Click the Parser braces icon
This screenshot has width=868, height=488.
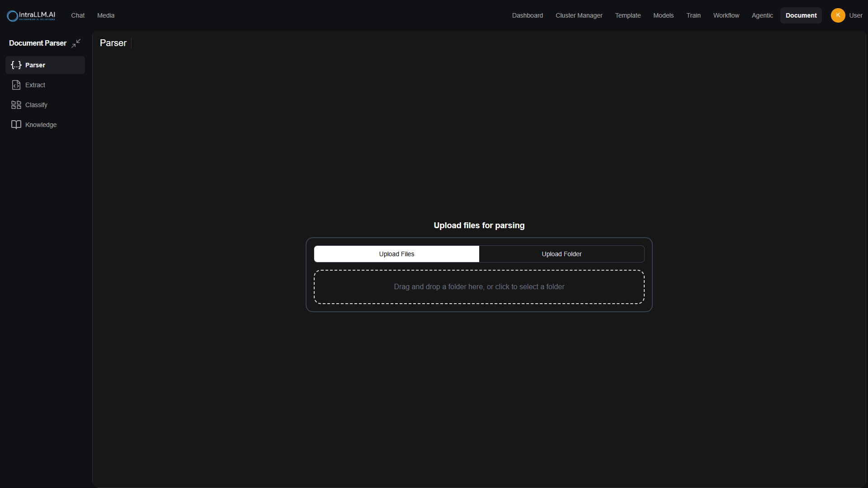16,65
